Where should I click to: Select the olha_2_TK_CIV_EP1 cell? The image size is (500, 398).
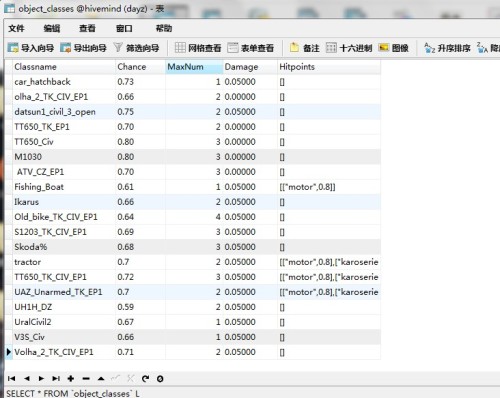coord(64,97)
